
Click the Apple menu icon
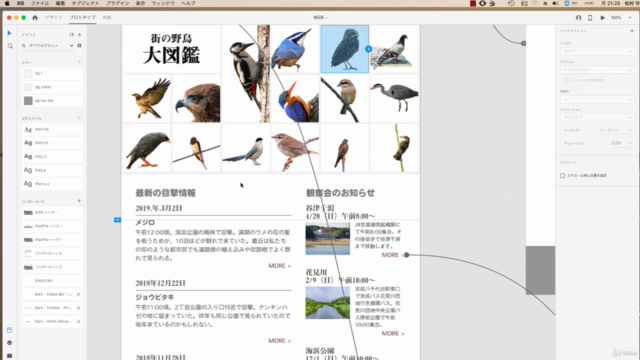(7, 3)
